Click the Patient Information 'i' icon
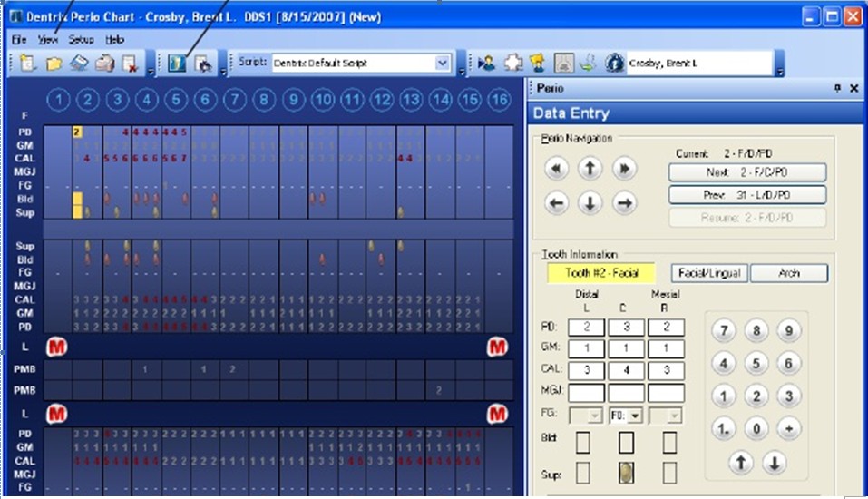This screenshot has width=868, height=499. pos(614,63)
